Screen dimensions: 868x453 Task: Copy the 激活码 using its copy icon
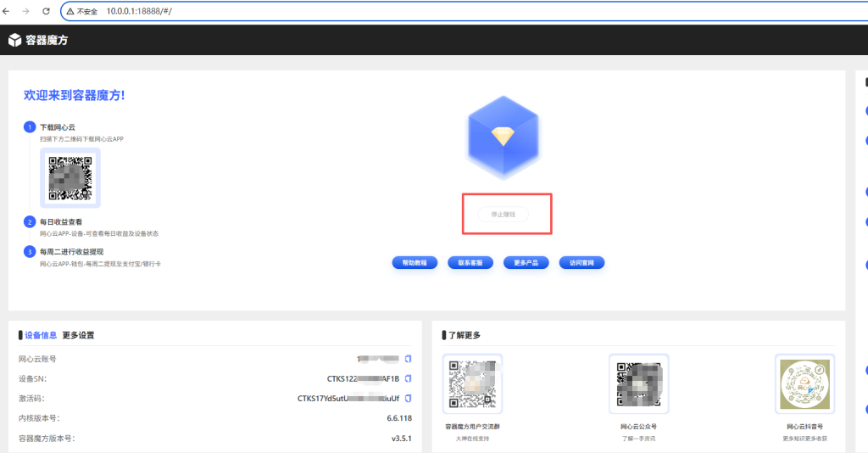coord(408,398)
